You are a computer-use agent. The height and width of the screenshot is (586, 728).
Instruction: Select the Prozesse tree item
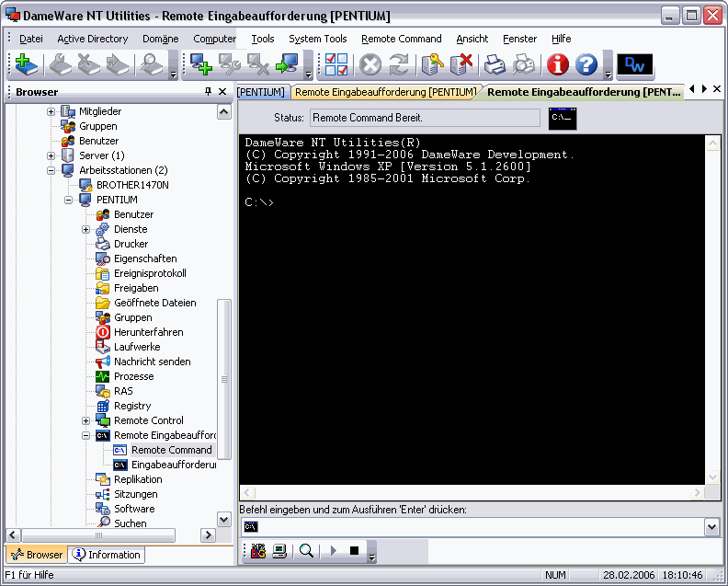coord(133,376)
